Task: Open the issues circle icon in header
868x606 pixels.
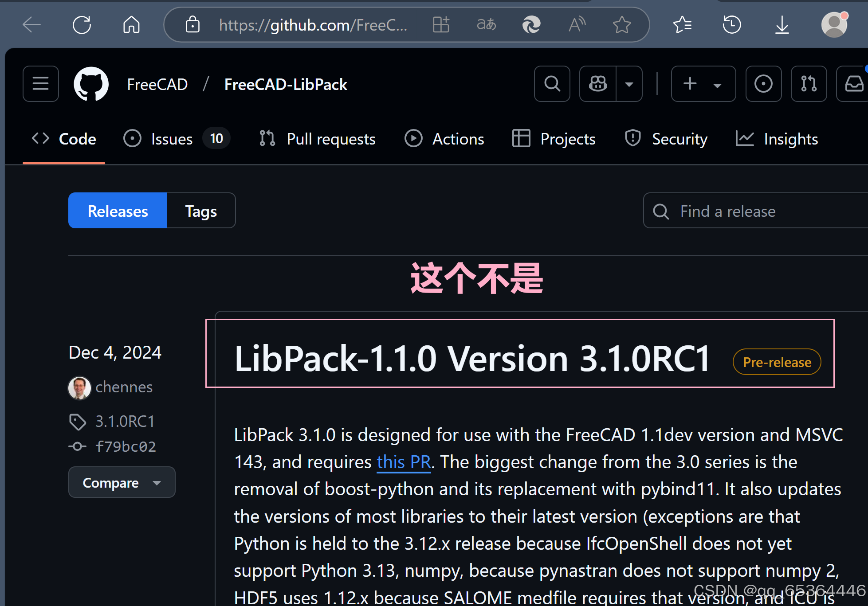Action: pos(763,84)
